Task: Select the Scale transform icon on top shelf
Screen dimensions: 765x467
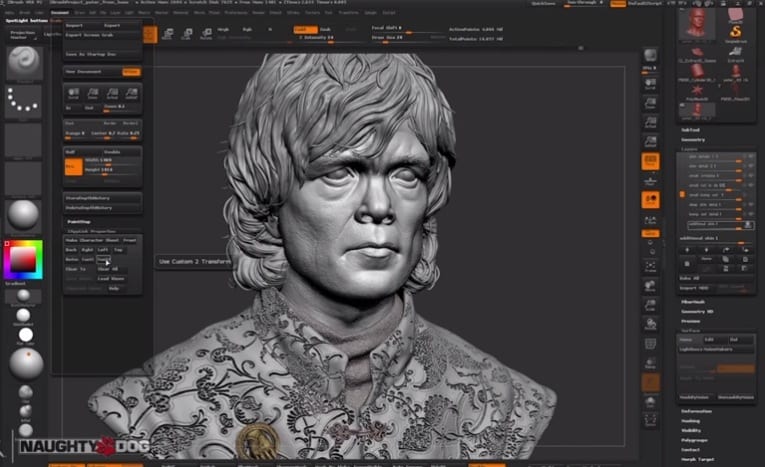Action: pos(187,34)
